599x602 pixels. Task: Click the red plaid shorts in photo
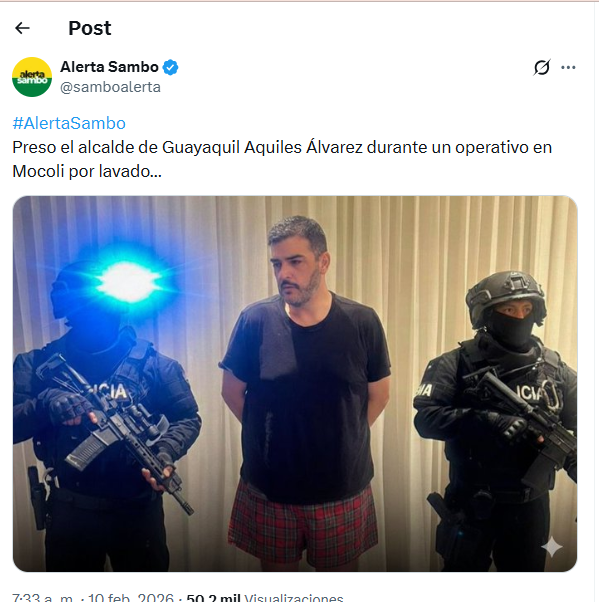coord(303,524)
